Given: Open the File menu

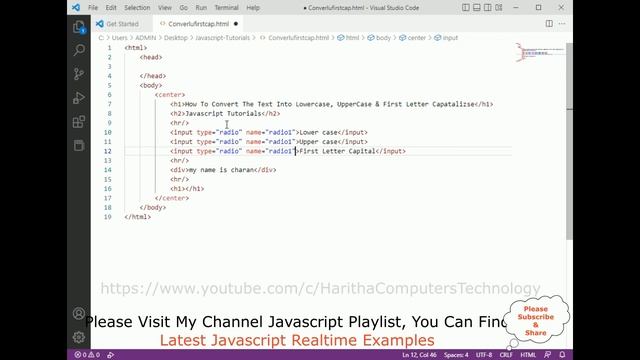Looking at the screenshot, I should click(93, 8).
